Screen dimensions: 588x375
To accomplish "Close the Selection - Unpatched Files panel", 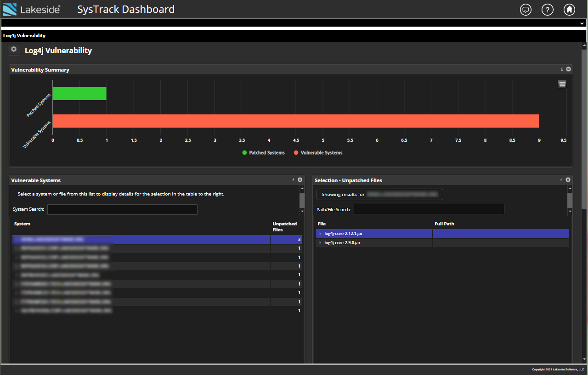I will 568,180.
